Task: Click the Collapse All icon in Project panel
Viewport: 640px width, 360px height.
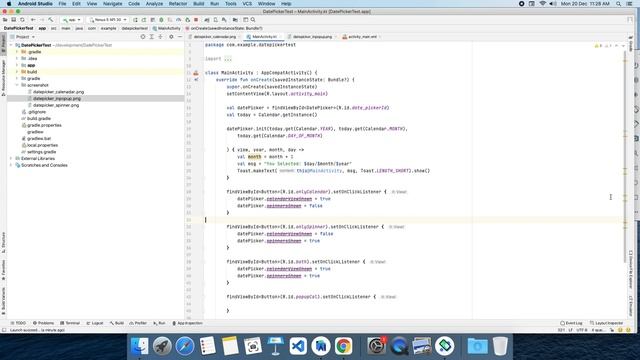Action: pos(160,37)
